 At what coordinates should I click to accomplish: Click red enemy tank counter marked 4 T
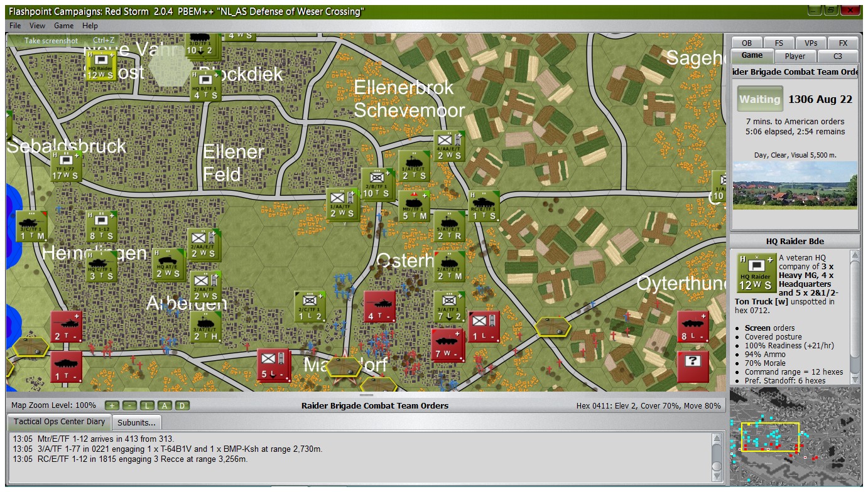(379, 306)
